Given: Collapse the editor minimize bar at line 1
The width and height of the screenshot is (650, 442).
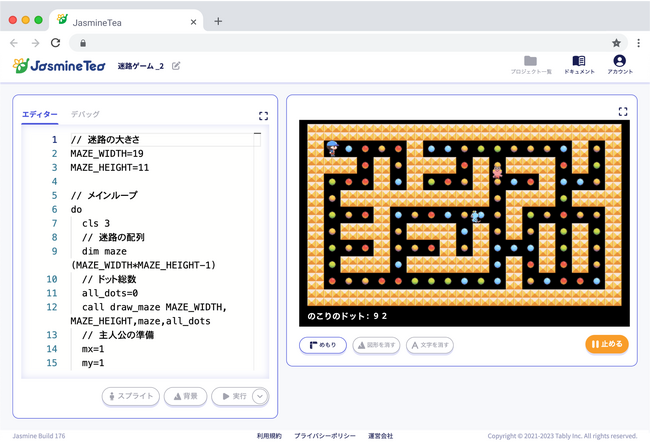Looking at the screenshot, I should pos(257,132).
